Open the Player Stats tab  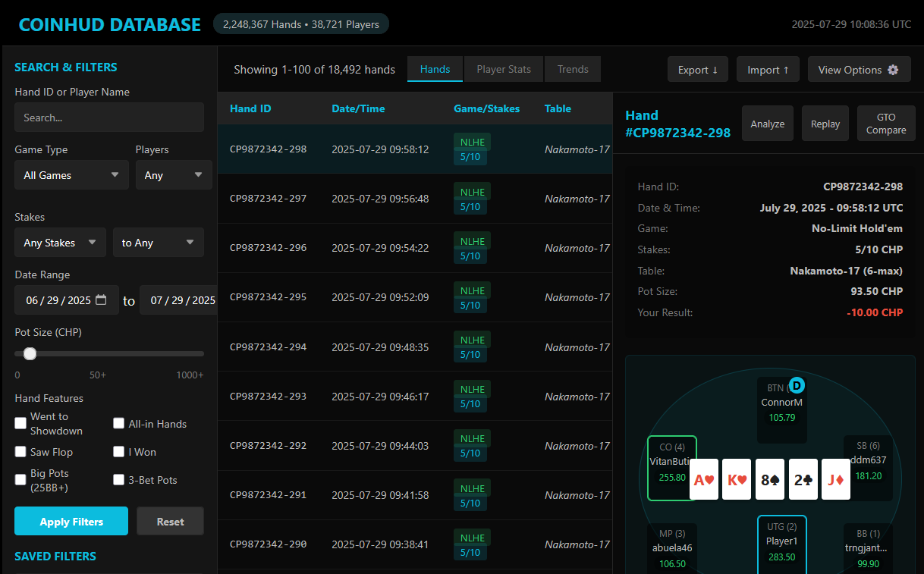tap(504, 69)
